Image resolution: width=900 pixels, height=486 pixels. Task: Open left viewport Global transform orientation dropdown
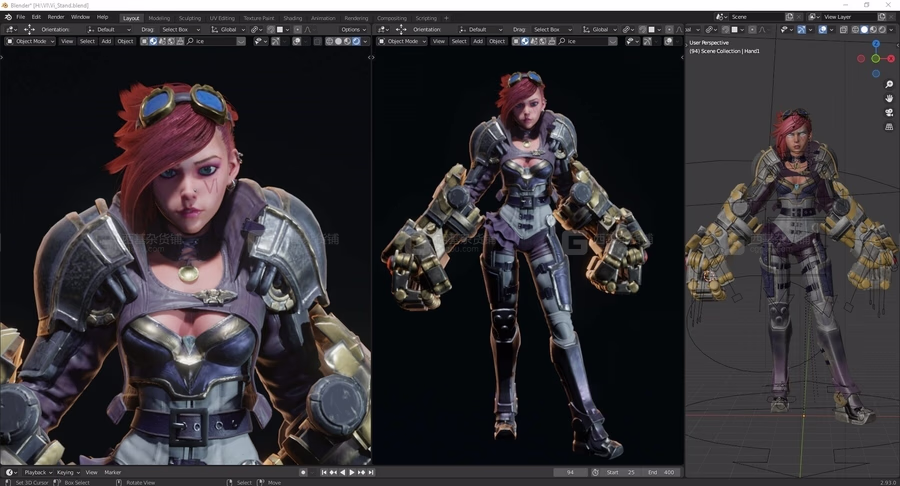tap(228, 29)
